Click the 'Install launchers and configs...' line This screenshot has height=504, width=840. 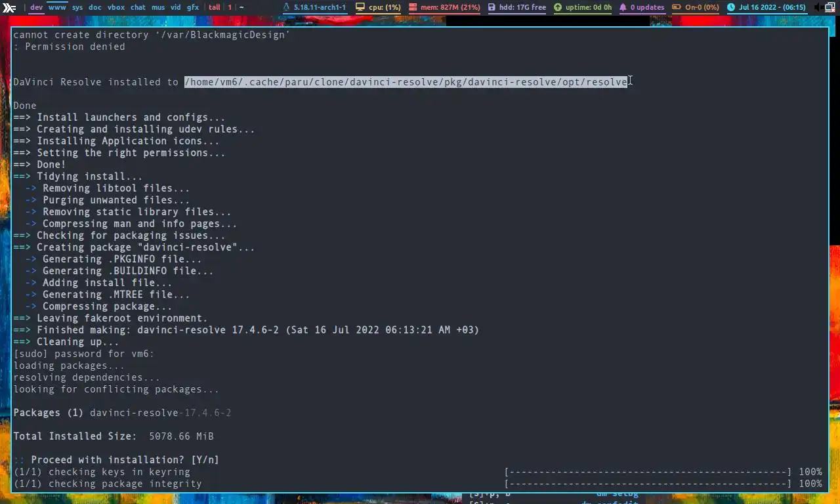(119, 117)
